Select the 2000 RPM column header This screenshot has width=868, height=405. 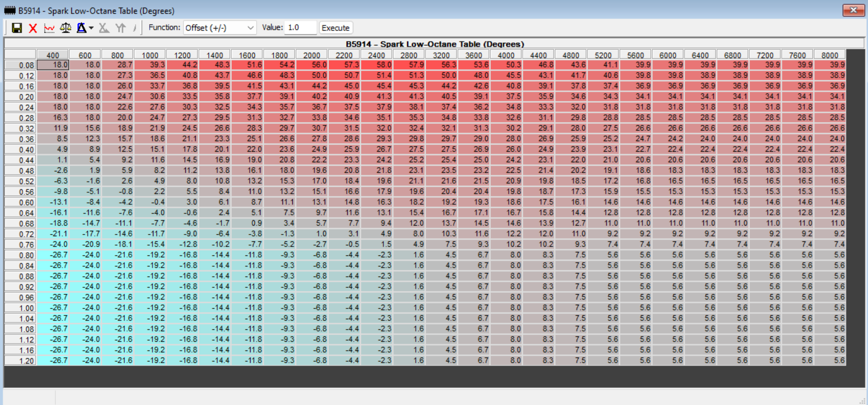[312, 55]
